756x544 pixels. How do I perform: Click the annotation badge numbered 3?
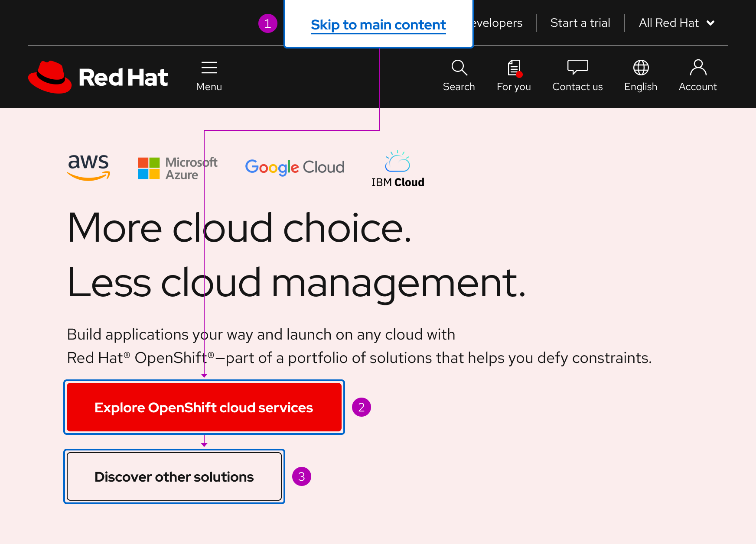[x=302, y=476]
